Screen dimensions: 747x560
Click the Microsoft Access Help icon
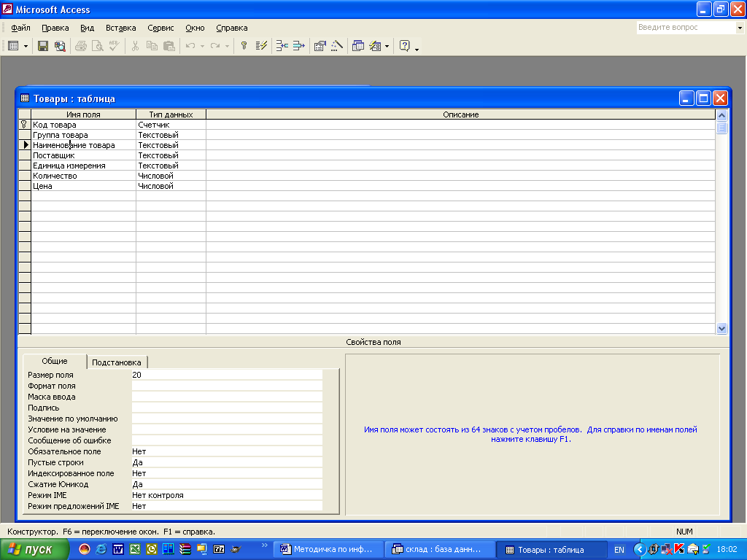click(404, 46)
